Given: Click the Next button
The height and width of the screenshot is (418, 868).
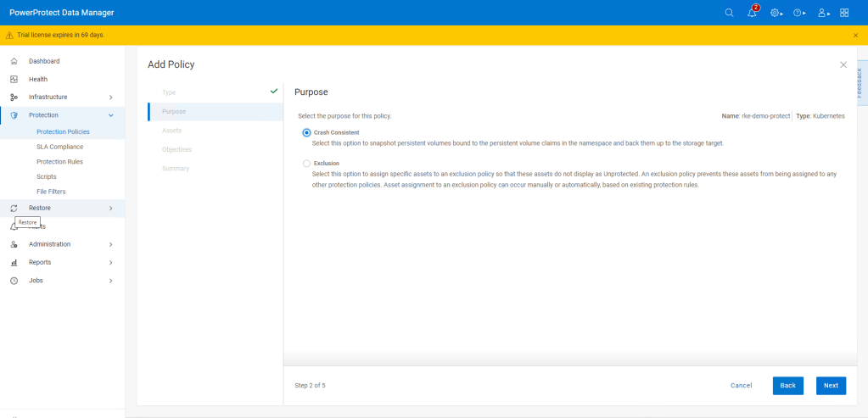Looking at the screenshot, I should (x=831, y=385).
